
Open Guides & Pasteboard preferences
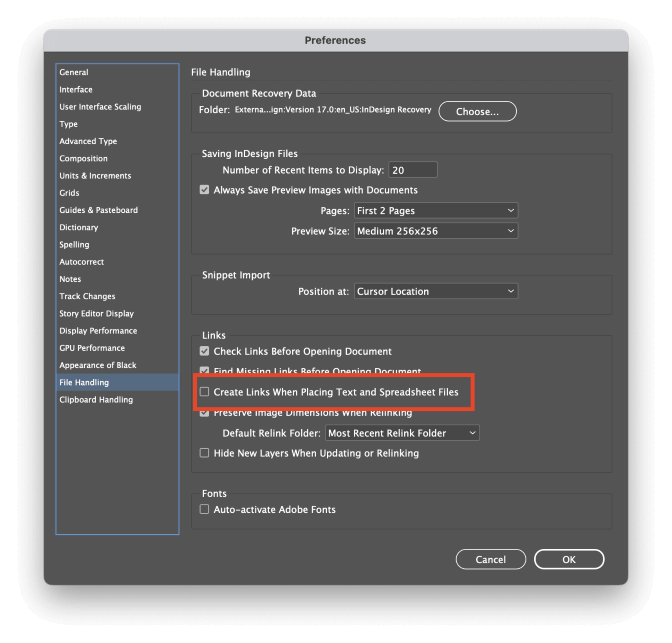[98, 210]
